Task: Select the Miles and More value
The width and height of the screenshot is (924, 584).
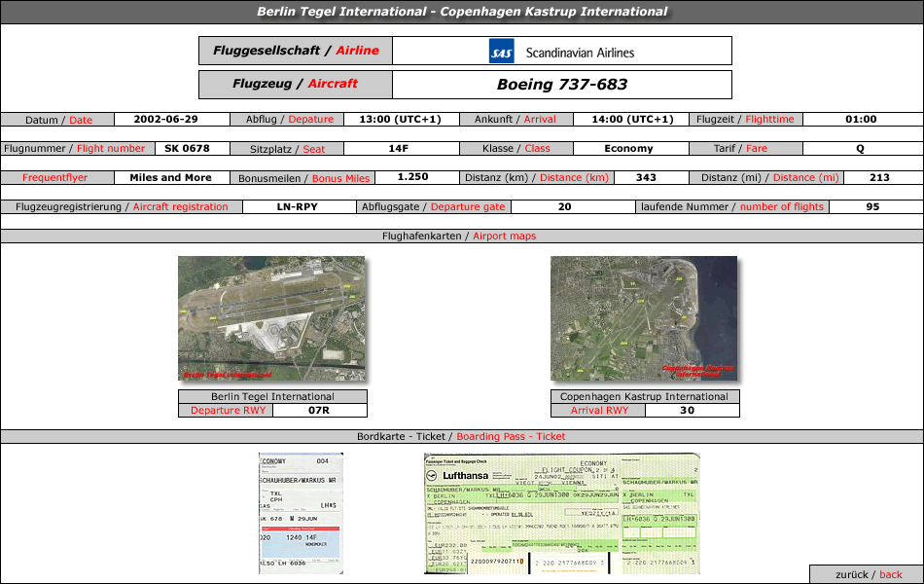Action: [171, 177]
